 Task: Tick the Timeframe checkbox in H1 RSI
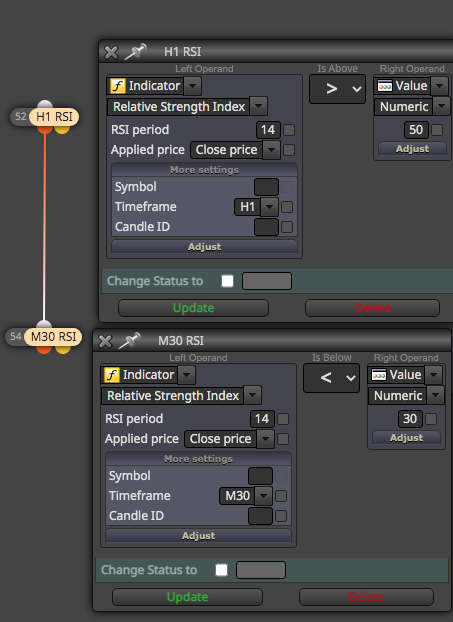[x=287, y=207]
